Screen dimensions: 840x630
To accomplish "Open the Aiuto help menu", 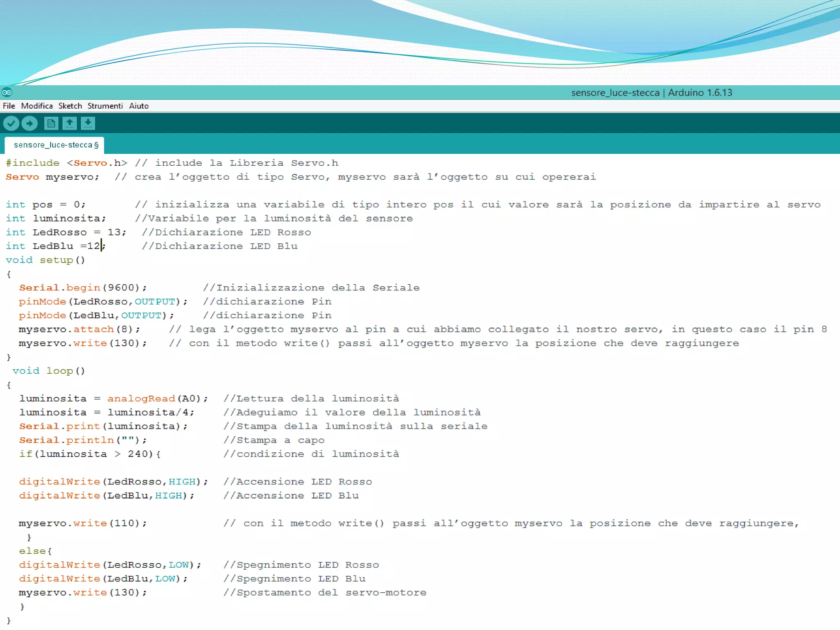I will pyautogui.click(x=139, y=106).
